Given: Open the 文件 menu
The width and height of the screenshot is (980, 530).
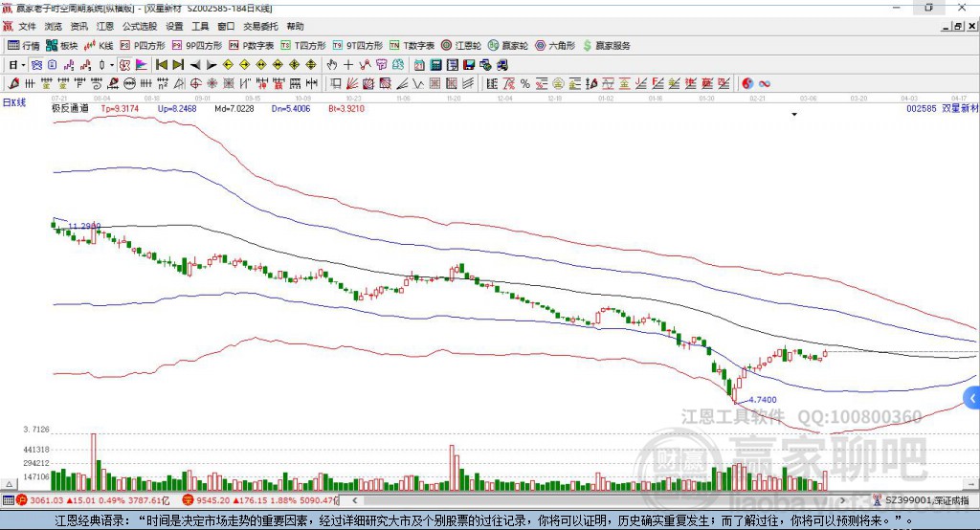Looking at the screenshot, I should (x=27, y=26).
